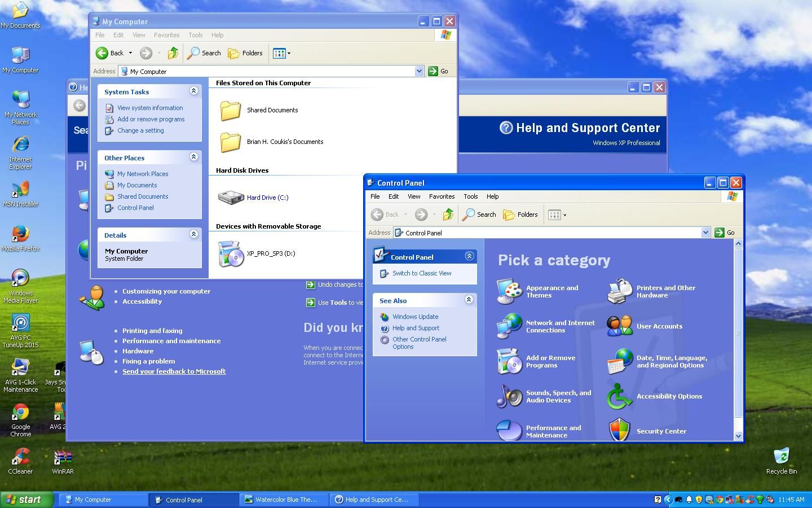Select Windows Media Player desktop icon
This screenshot has width=812, height=508.
[20, 286]
